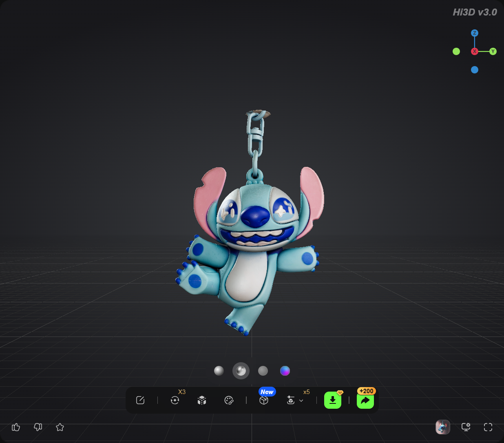
Task: Open the Stitch reference image thumbnail
Action: click(443, 427)
